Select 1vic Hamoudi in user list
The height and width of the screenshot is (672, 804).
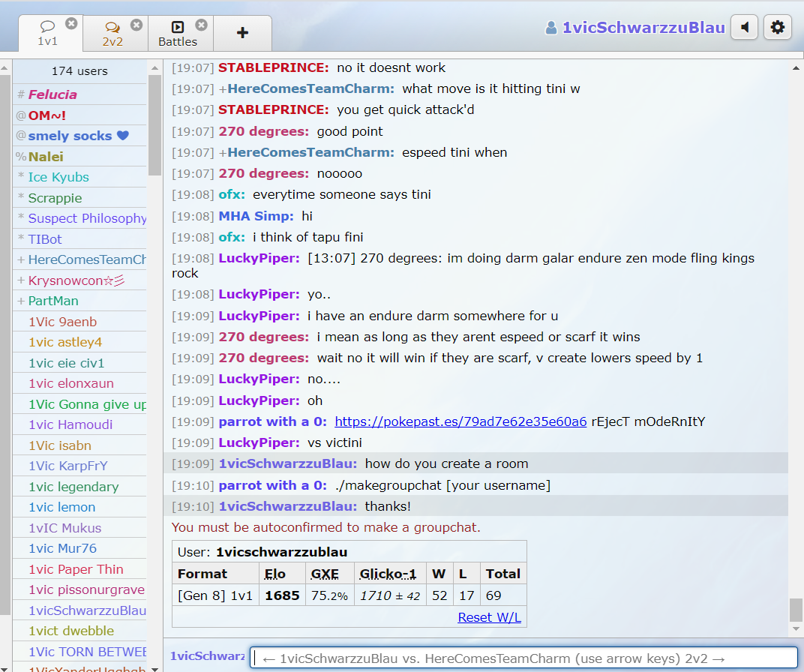(x=79, y=424)
